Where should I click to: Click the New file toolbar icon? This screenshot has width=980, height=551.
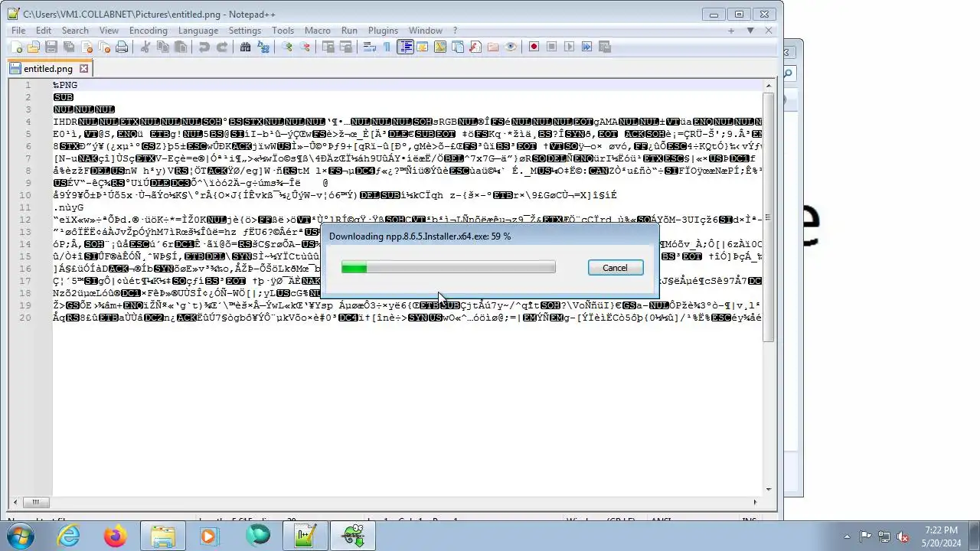[16, 47]
